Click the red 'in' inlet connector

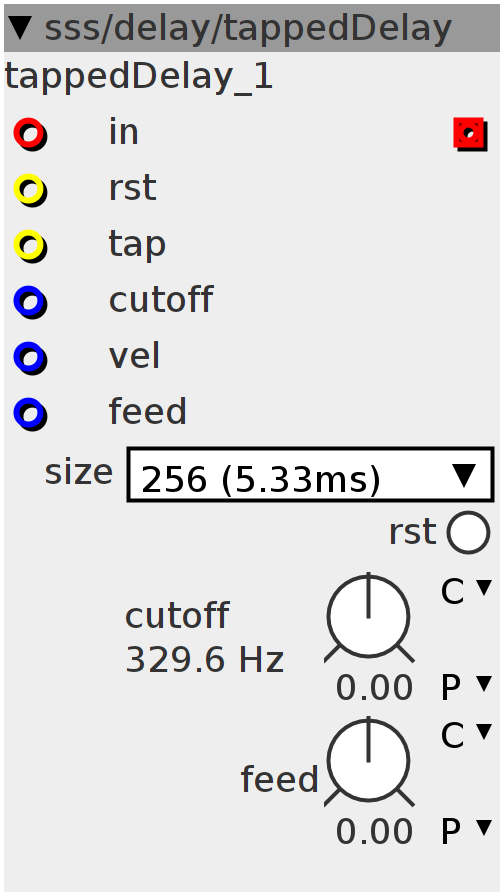pos(30,134)
